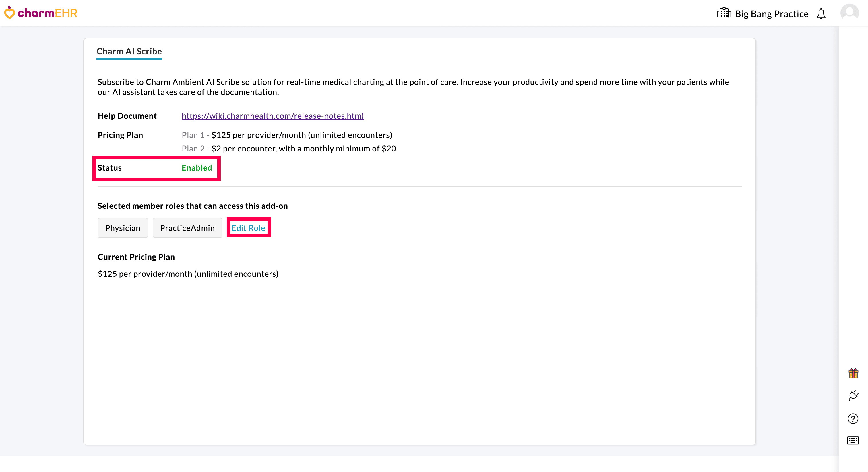Click the charmEHR wordmark text

[47, 13]
